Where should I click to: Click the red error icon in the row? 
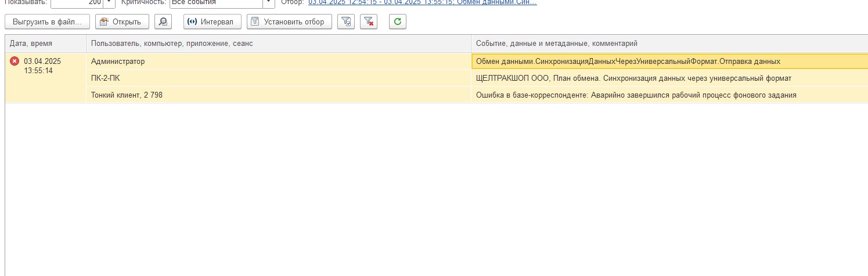15,61
